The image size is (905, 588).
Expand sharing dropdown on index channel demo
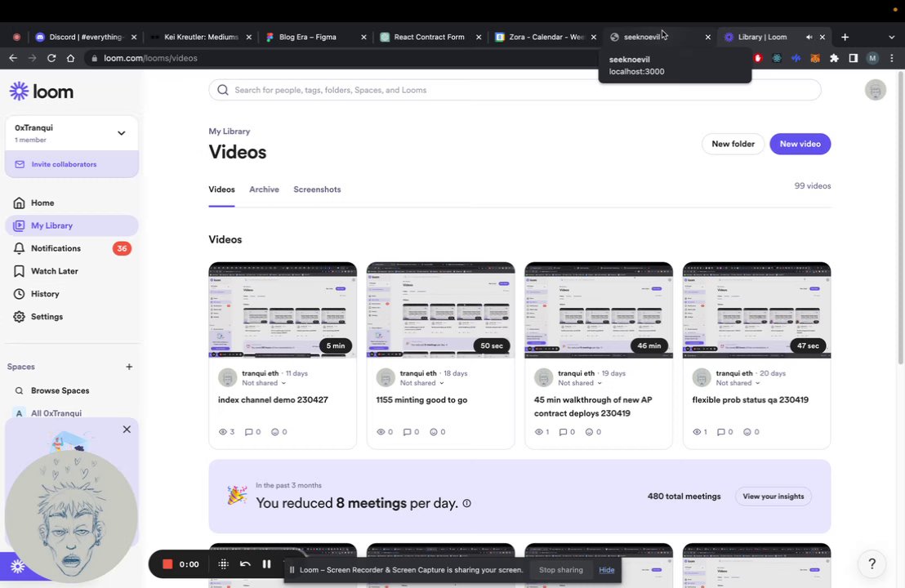tap(265, 383)
